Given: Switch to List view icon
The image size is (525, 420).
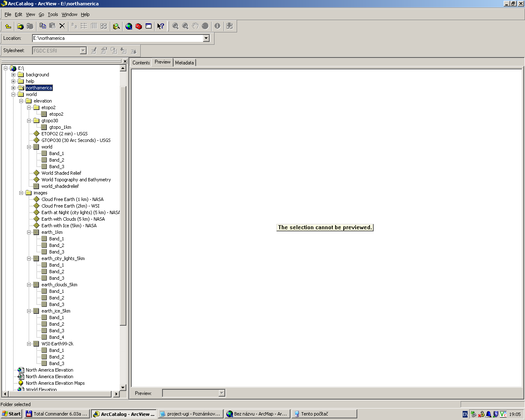Looking at the screenshot, I should pyautogui.click(x=84, y=26).
